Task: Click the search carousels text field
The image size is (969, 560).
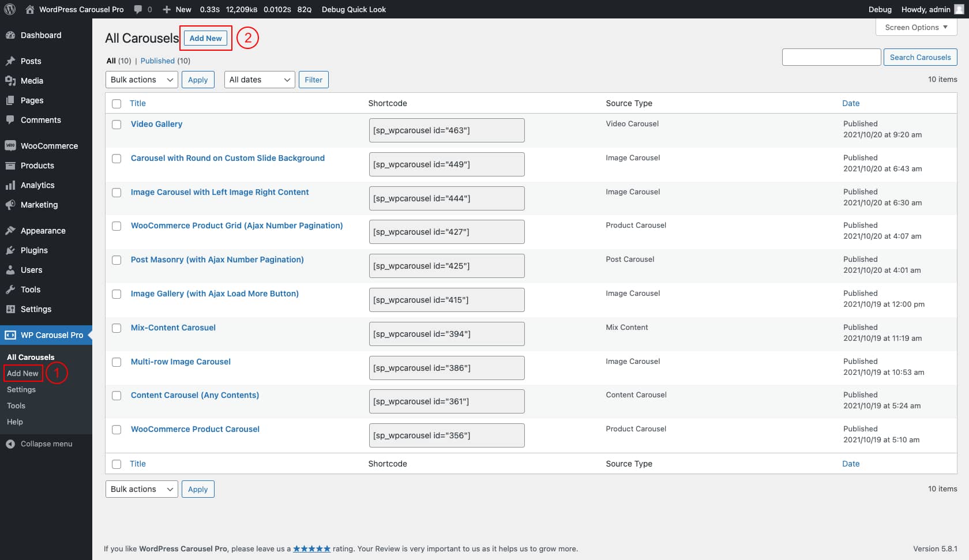Action: (x=831, y=57)
